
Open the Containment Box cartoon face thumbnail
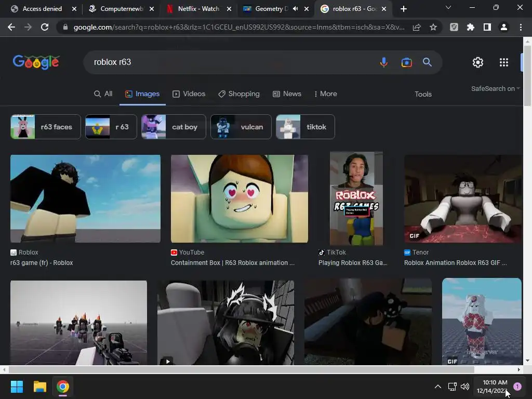[x=240, y=199]
